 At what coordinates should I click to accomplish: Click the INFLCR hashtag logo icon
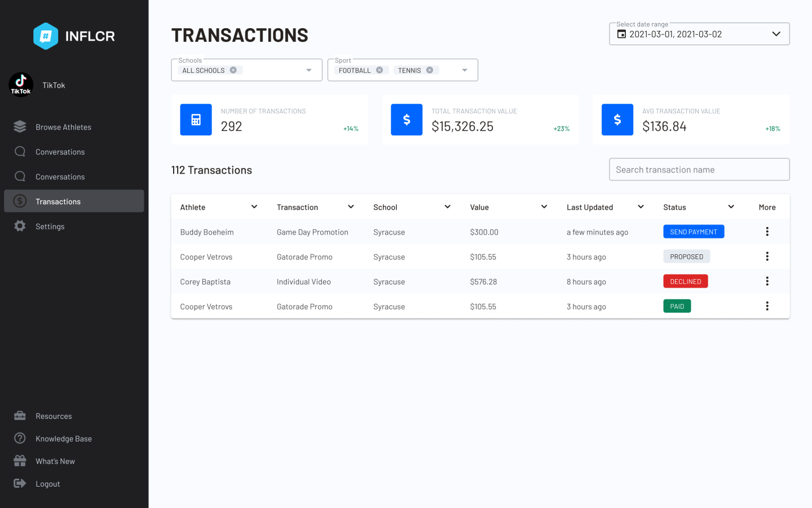click(x=46, y=36)
